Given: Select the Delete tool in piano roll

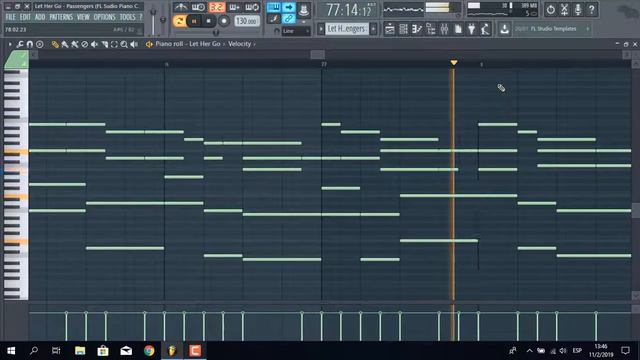Looking at the screenshot, I should pos(84,44).
